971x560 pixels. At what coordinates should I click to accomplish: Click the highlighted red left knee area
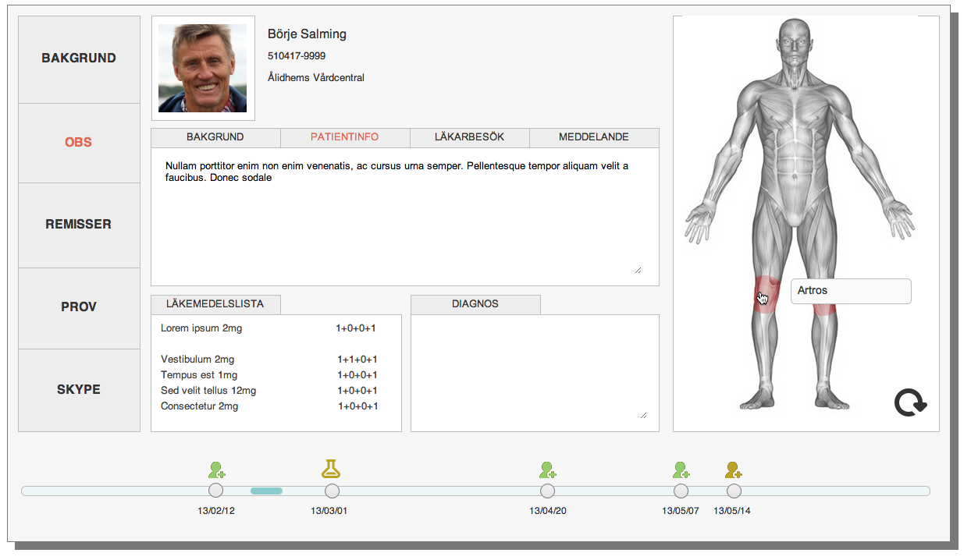click(x=824, y=309)
